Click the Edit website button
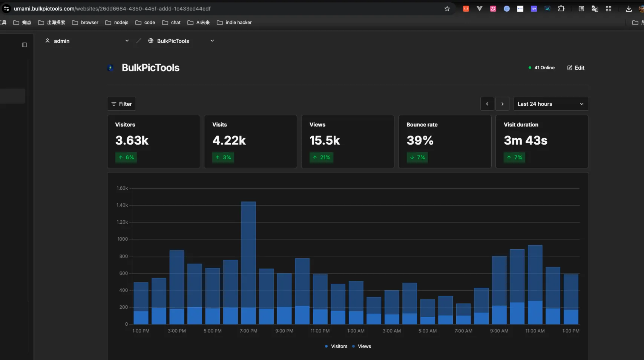644x360 pixels. pos(576,68)
